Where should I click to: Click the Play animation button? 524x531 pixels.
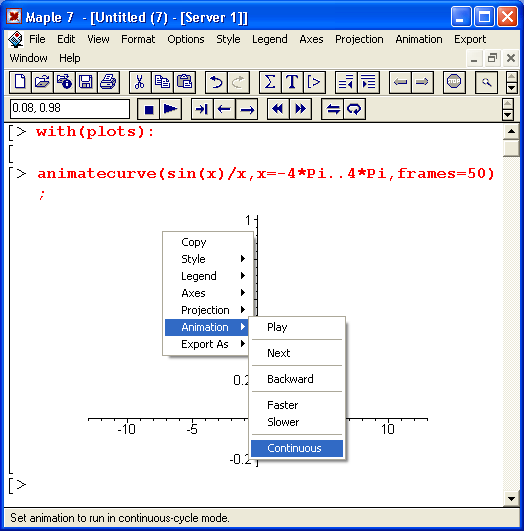170,109
